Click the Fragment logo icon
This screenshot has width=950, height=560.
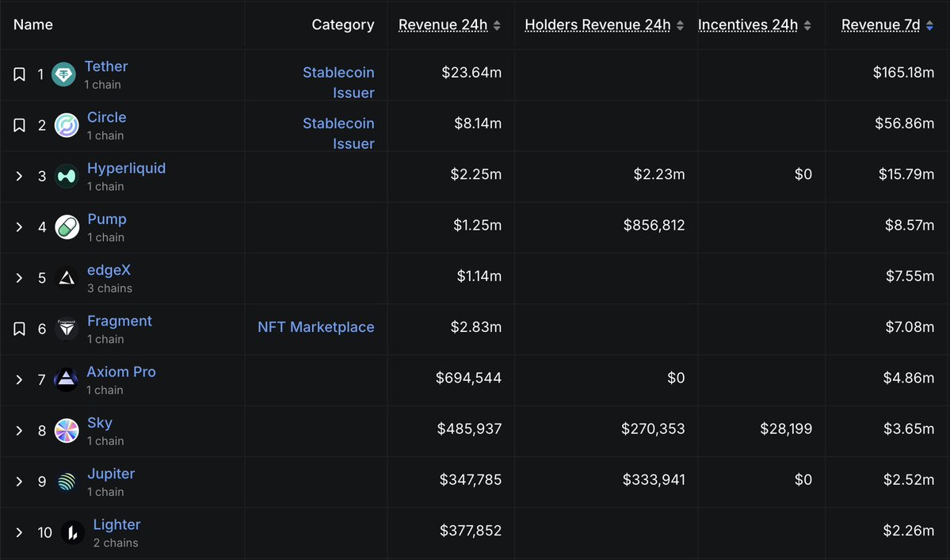(x=67, y=329)
